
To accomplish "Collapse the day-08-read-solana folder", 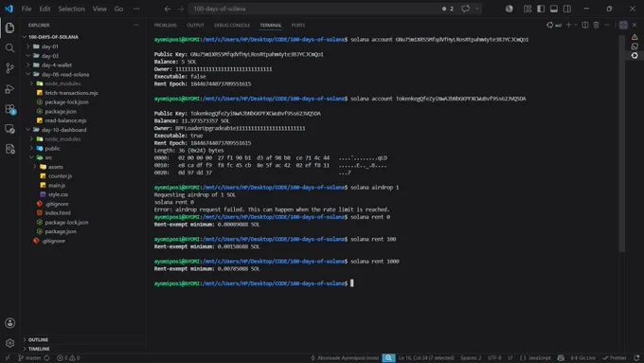I will 65,75.
